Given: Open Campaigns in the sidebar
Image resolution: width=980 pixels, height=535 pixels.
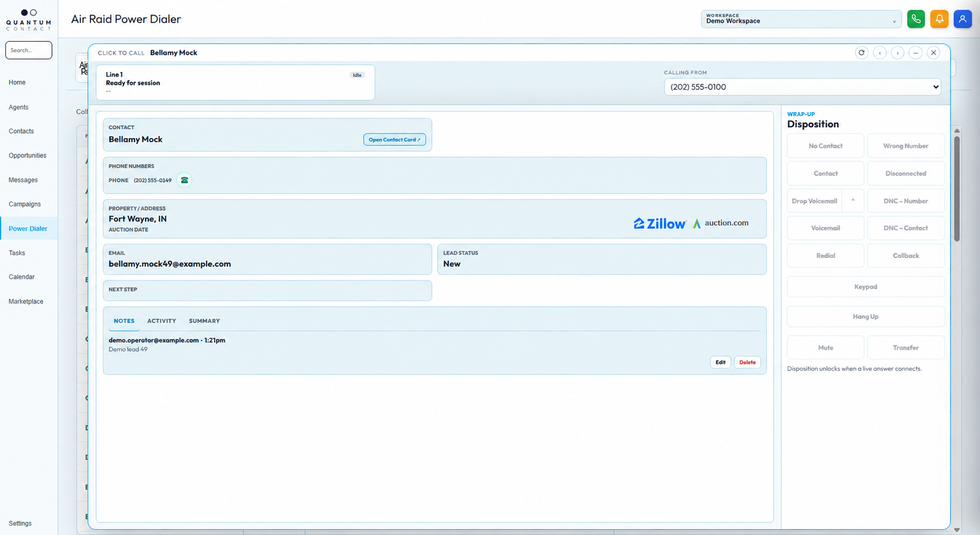Looking at the screenshot, I should click(x=25, y=204).
